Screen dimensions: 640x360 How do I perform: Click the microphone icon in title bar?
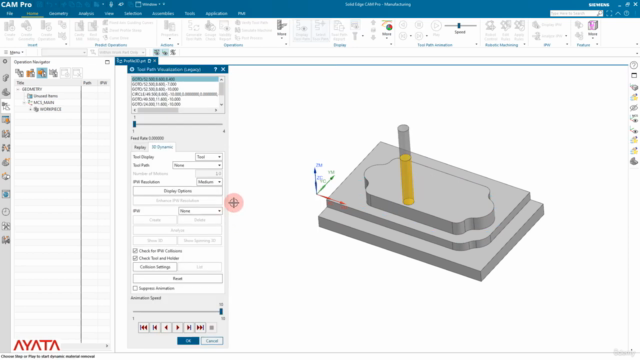click(x=111, y=4)
